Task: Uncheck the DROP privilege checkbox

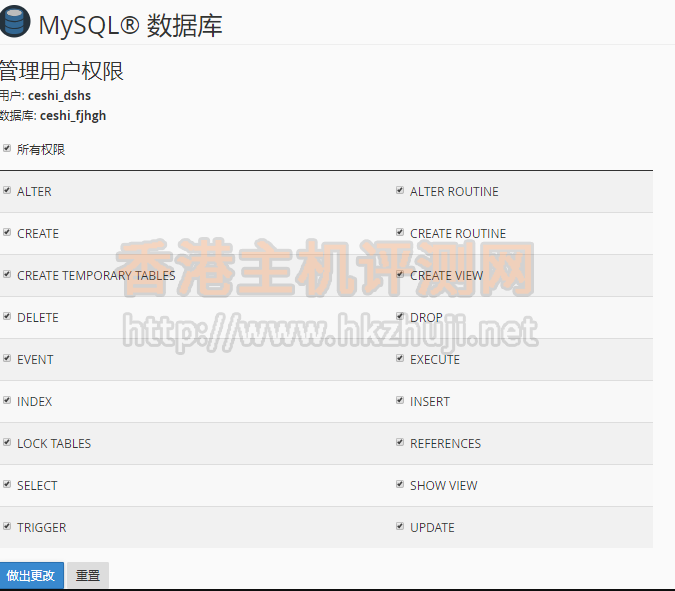Action: click(x=400, y=316)
